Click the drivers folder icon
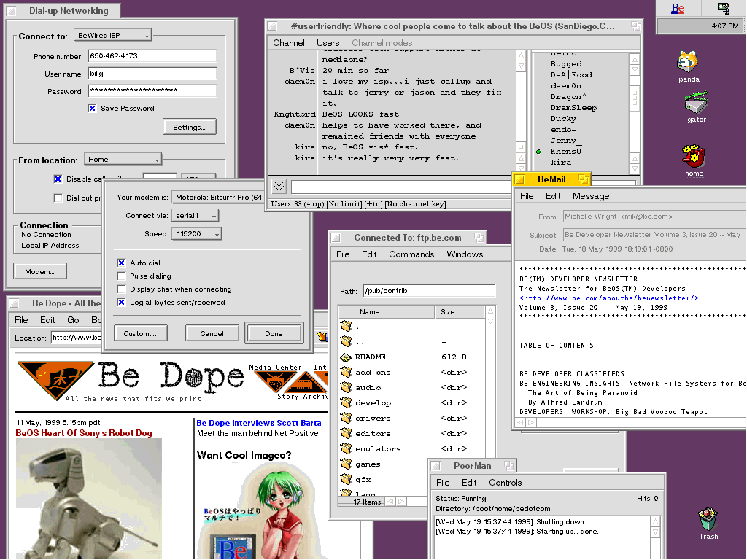Screen dimensions: 747x560 tap(347, 418)
